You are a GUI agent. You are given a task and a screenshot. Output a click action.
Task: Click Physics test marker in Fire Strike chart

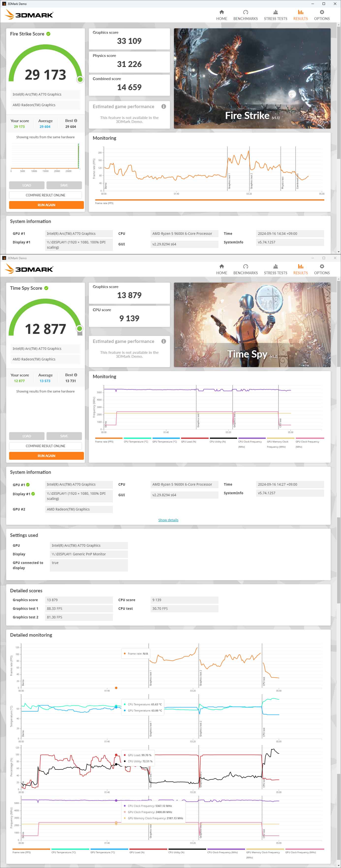[x=282, y=183]
